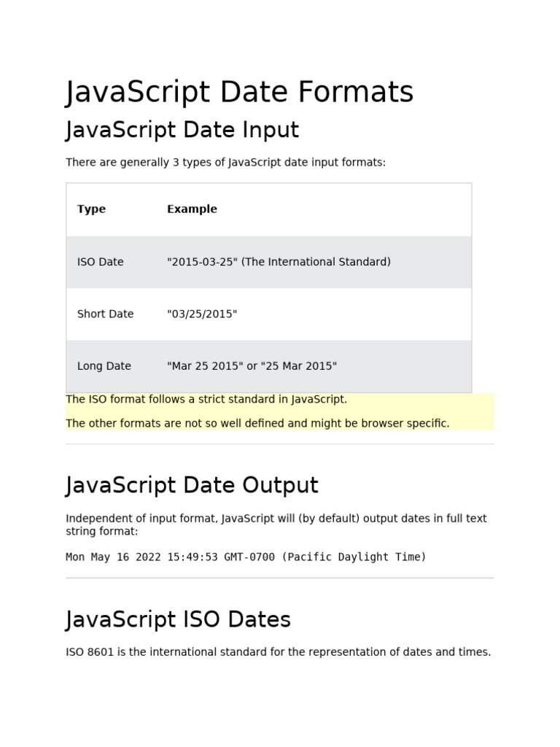Click the "03/25/2015" example cell

tap(202, 314)
